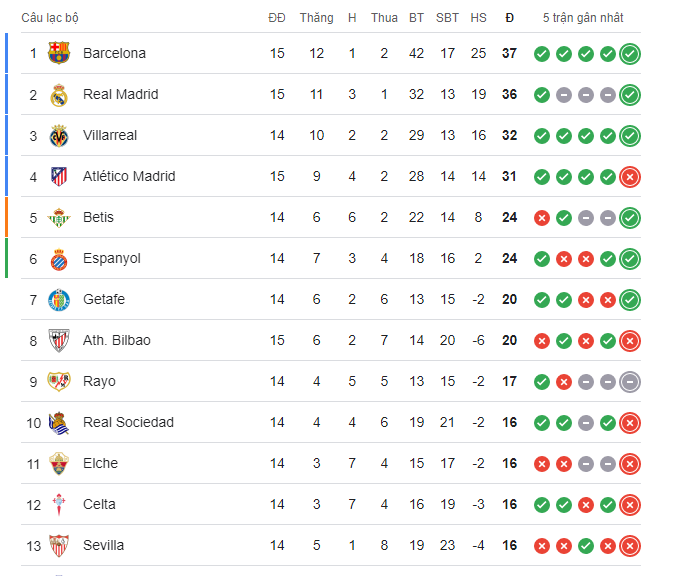Screen dimensions: 674x576
Task: Click the Real Madrid club crest
Action: [x=60, y=94]
